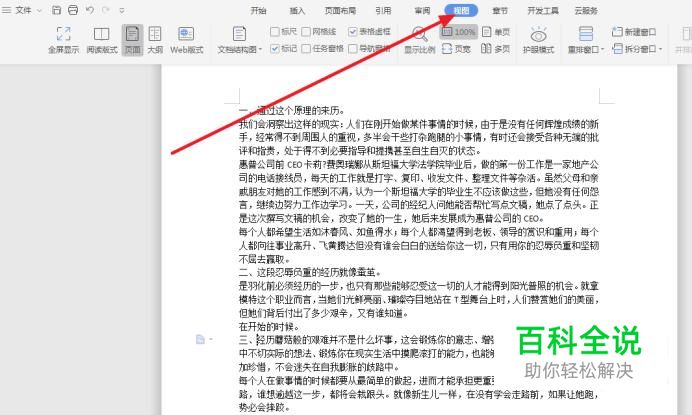Screen dimensions: 692x415
Task: Turn on 护眼模式 eye protection mode
Action: [x=538, y=40]
